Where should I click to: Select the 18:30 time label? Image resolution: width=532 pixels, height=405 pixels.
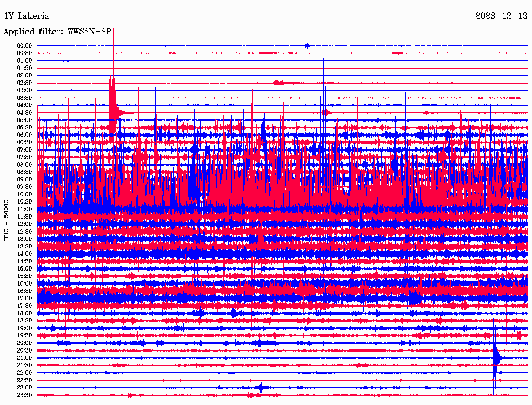click(x=24, y=321)
